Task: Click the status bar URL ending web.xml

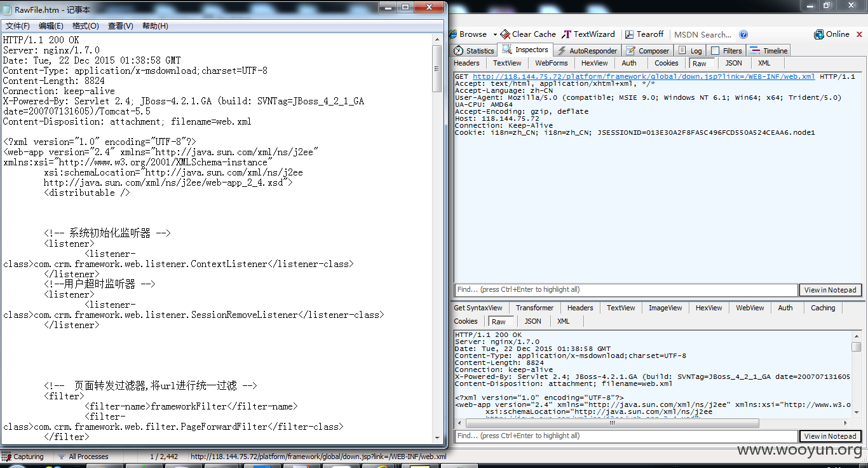Action: tap(318, 457)
